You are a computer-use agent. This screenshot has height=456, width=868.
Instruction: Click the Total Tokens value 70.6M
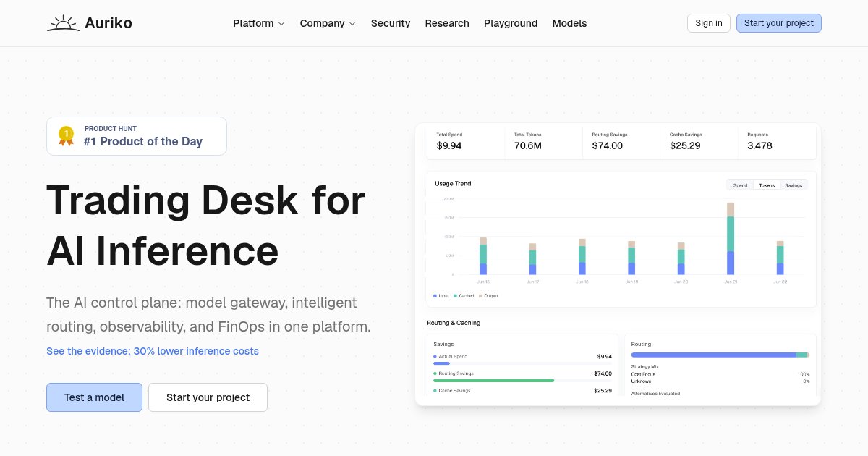tap(528, 145)
